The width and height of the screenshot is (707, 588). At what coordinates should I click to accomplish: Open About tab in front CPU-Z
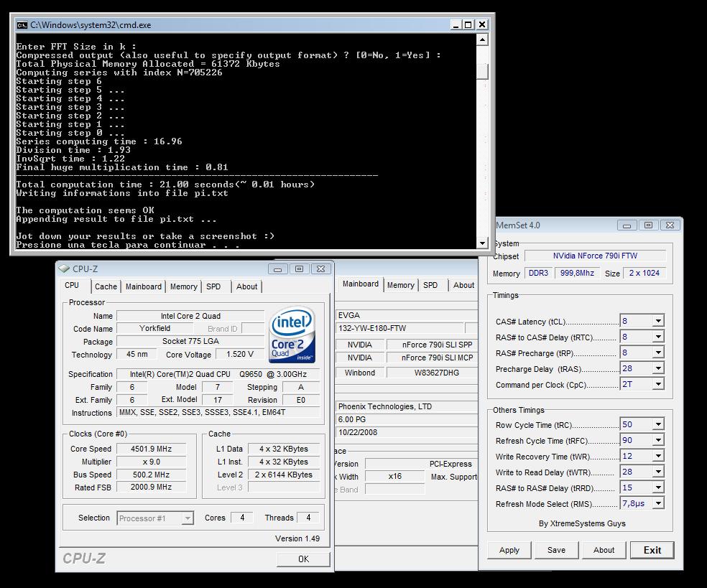246,286
